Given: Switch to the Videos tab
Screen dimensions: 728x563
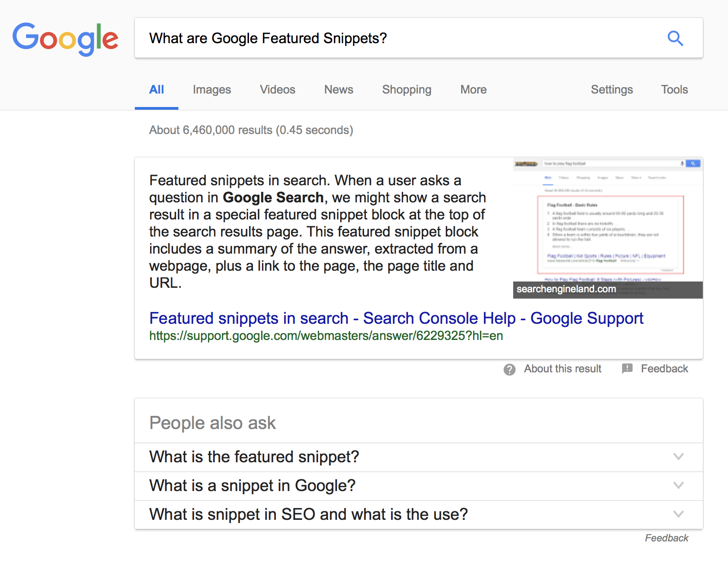Looking at the screenshot, I should pyautogui.click(x=277, y=89).
